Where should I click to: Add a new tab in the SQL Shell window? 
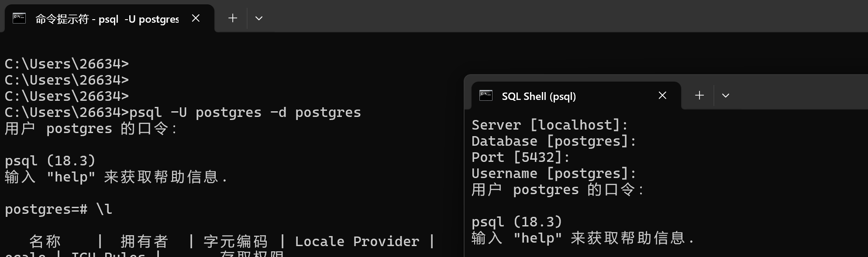tap(699, 96)
